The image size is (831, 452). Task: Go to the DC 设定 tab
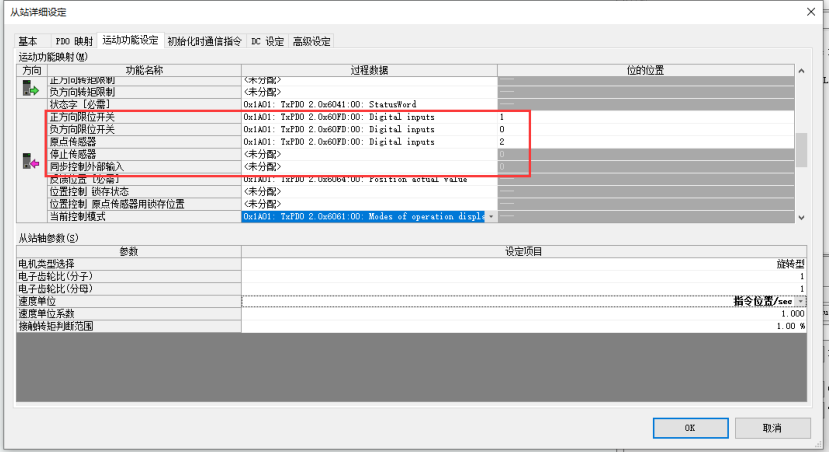pyautogui.click(x=267, y=41)
